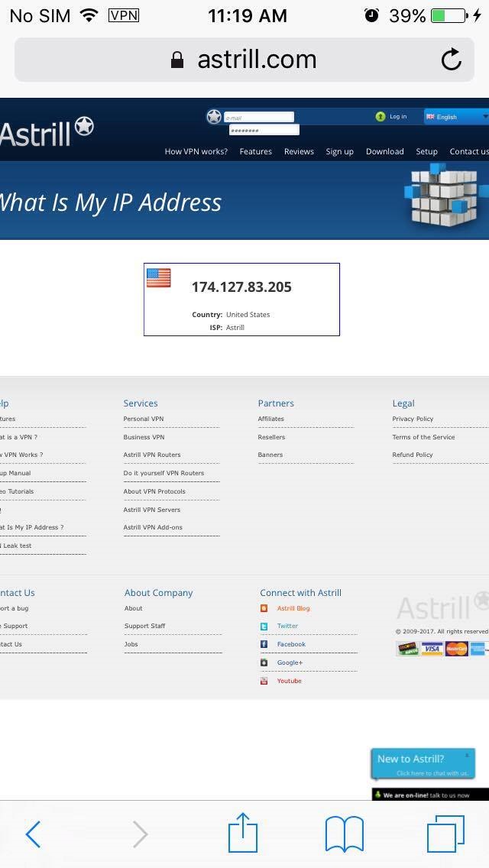The width and height of the screenshot is (489, 868).
Task: Open the New to Astrill? chat bubble
Action: coord(423,764)
